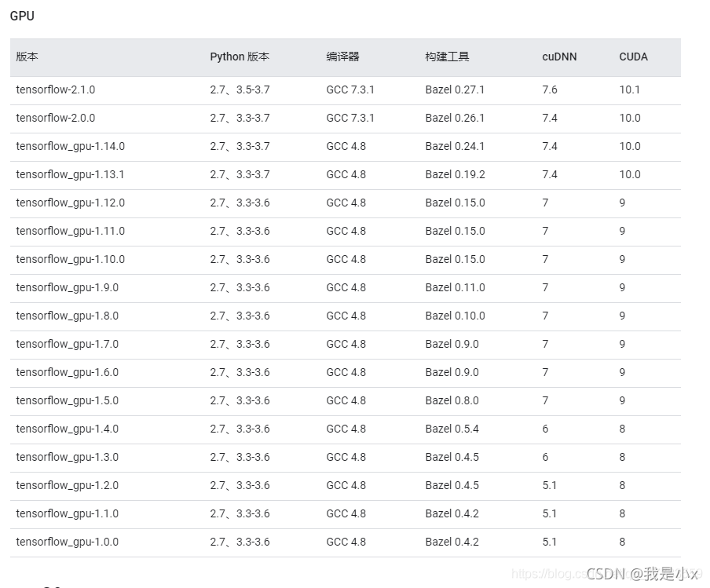
Task: Click tensorflow_gpu-1.4.0 cell
Action: (67, 429)
